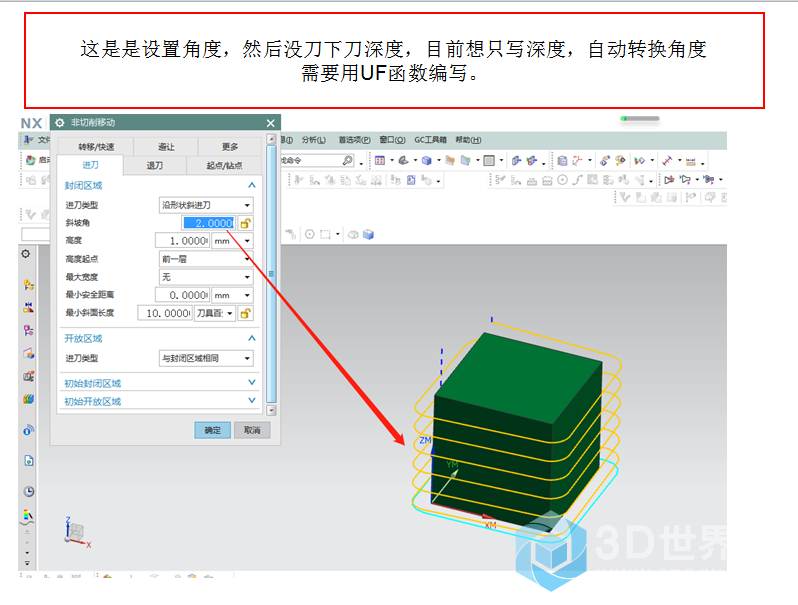Open the 刀具百分比 unit dropdown
The width and height of the screenshot is (798, 605).
click(x=215, y=313)
